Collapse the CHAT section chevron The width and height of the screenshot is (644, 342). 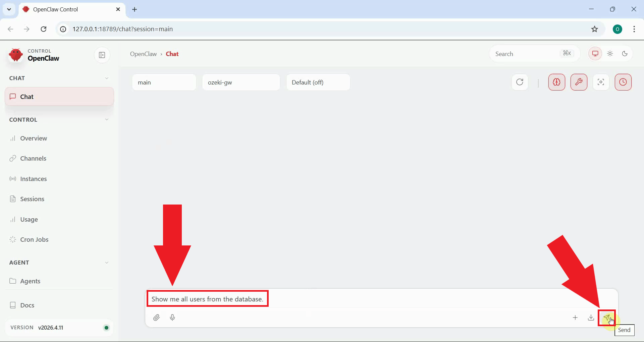point(107,78)
